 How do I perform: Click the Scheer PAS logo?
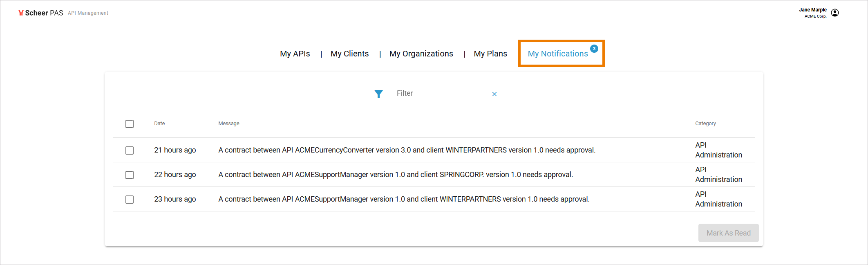click(40, 13)
